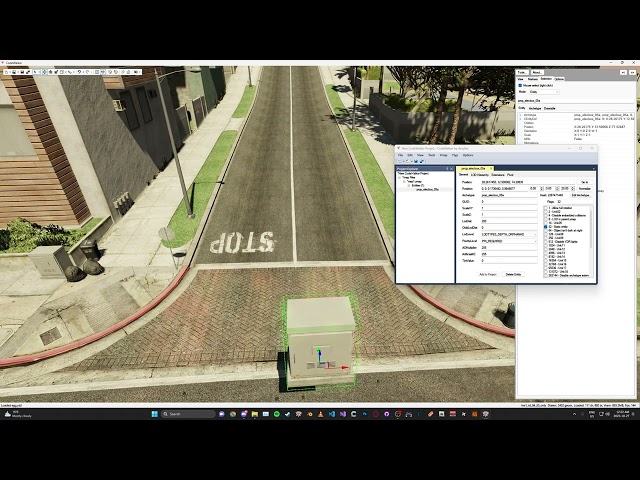This screenshot has height=480, width=640.
Task: Click the Redo icon in the main toolbar
Action: (87, 72)
